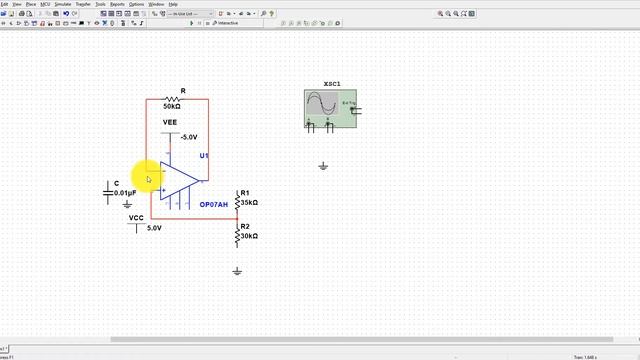Screen dimensions: 640x360
Task: Open the Tools menu
Action: pos(100,4)
